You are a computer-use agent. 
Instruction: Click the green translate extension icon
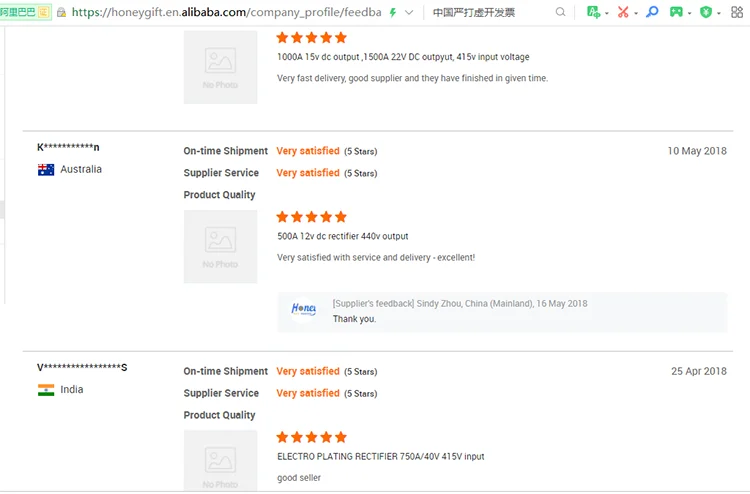pos(593,12)
